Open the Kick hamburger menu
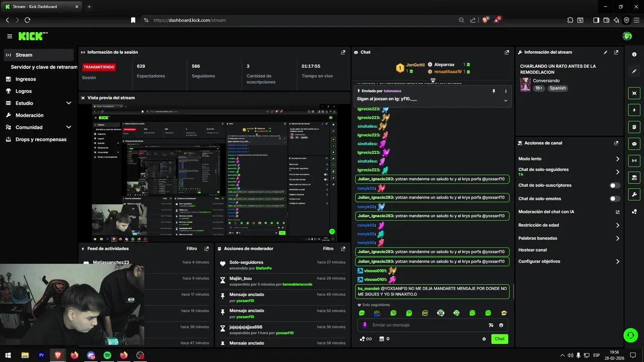This screenshot has width=644, height=362. [x=10, y=36]
